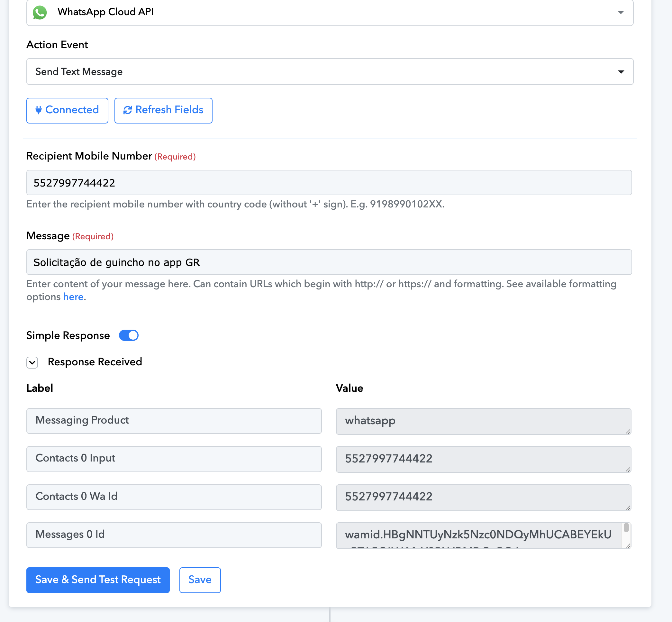Click the Contacts 0 Input label field
This screenshot has width=672, height=622.
174,459
